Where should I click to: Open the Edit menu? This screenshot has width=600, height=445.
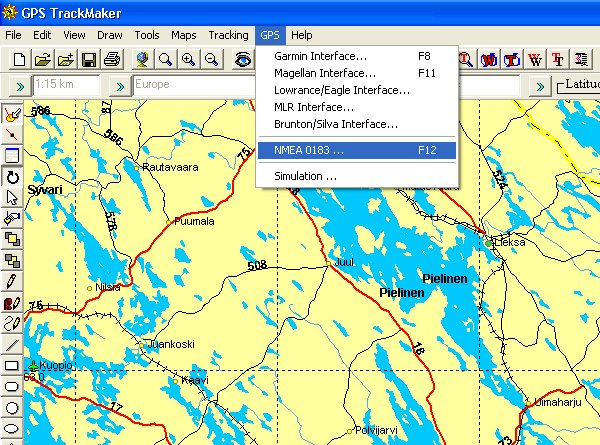(x=42, y=35)
